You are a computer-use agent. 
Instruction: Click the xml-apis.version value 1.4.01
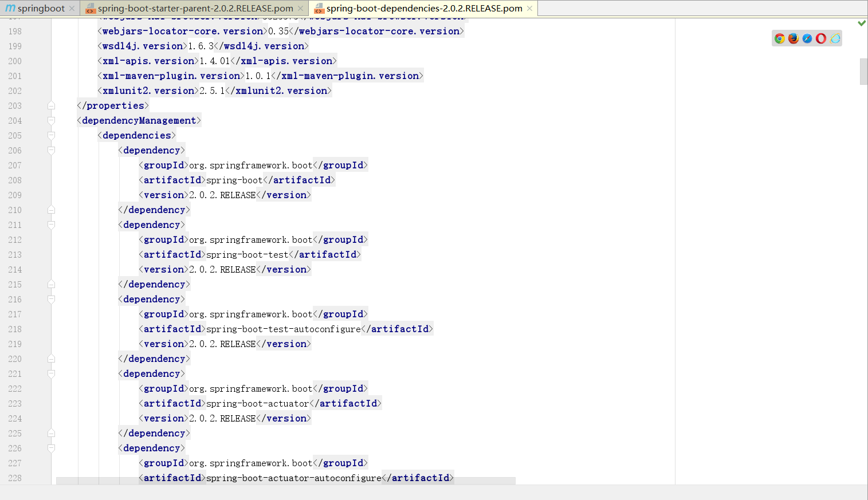(x=215, y=61)
